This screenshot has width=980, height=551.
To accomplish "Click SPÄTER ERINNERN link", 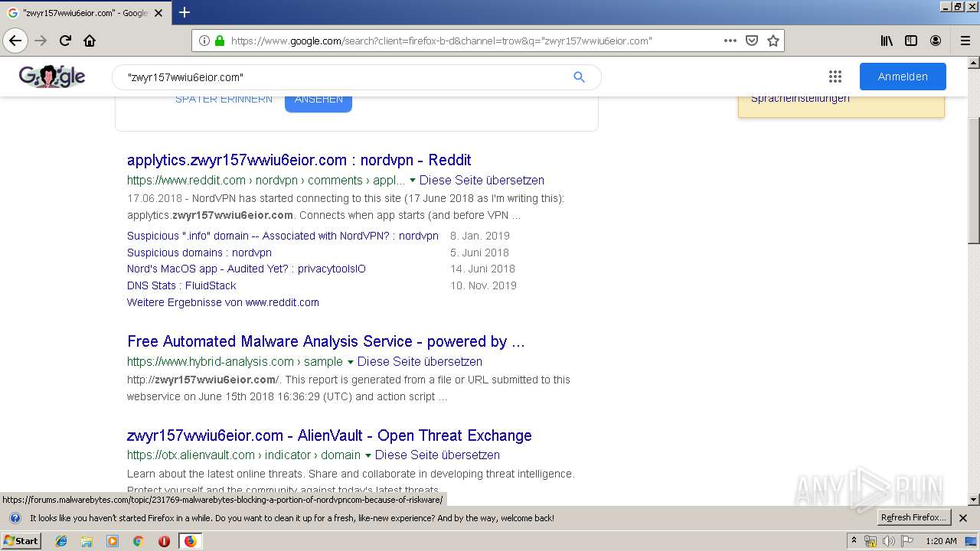I will coord(224,99).
